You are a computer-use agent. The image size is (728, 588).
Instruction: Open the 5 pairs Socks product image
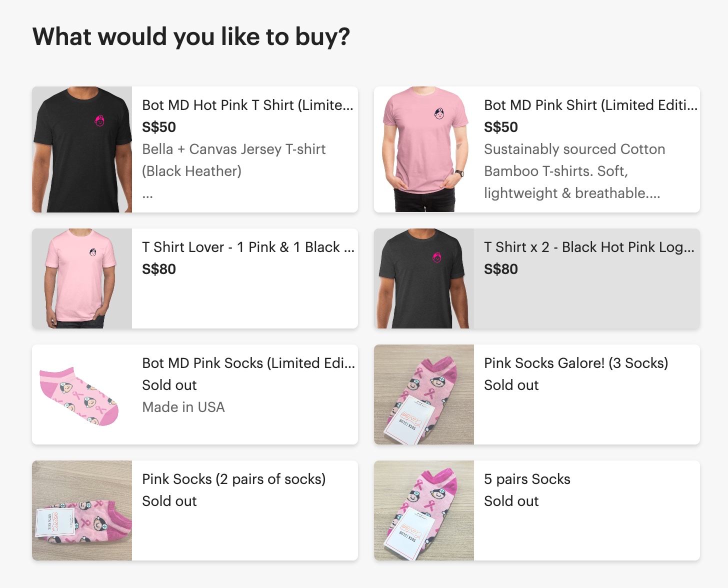[424, 510]
